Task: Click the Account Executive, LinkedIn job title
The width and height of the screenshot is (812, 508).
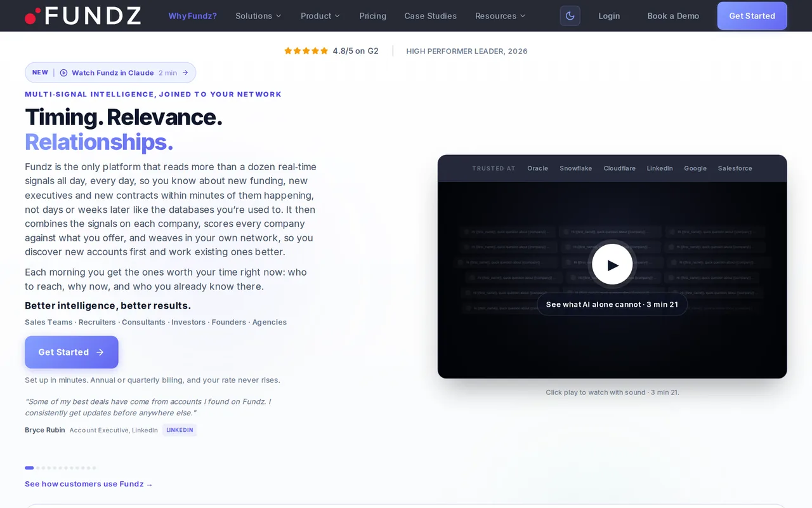Action: [114, 430]
